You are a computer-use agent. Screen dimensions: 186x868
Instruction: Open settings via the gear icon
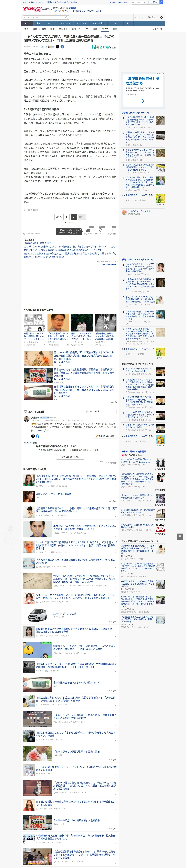pos(161,18)
